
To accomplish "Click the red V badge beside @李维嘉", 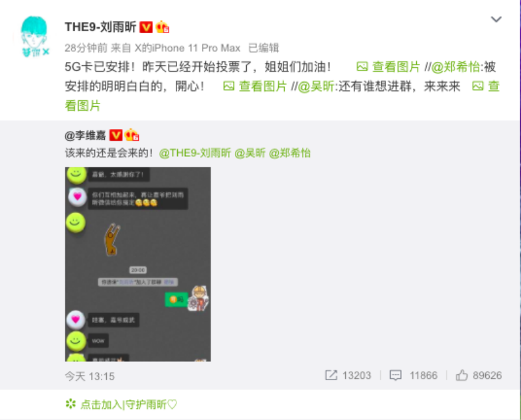I will [116, 135].
